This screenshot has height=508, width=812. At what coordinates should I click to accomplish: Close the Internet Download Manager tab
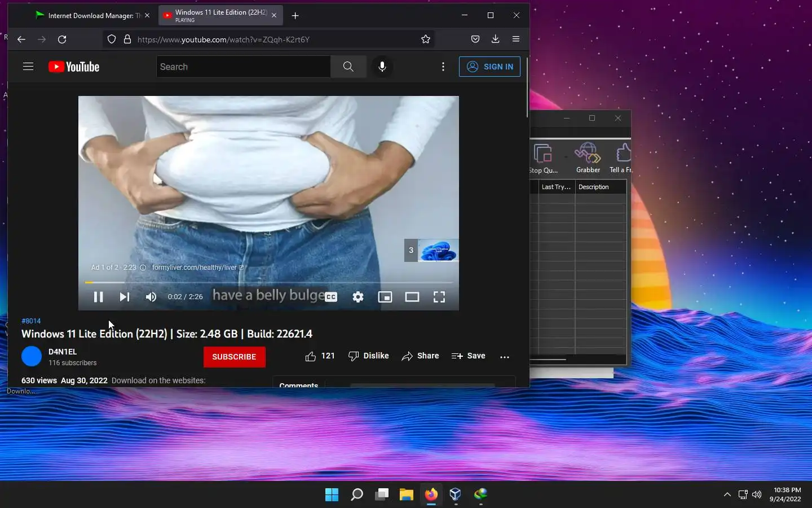[147, 16]
